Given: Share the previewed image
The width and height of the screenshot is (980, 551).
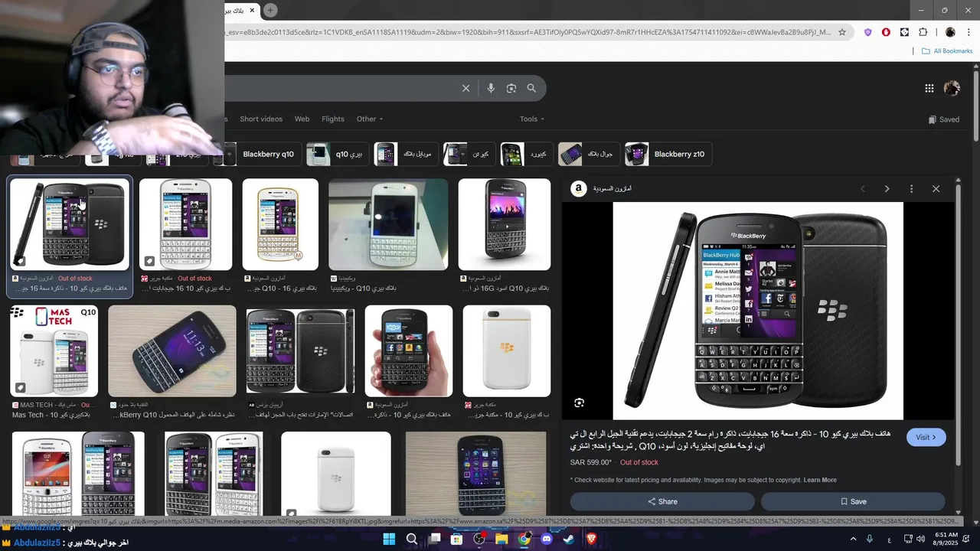Looking at the screenshot, I should point(662,501).
